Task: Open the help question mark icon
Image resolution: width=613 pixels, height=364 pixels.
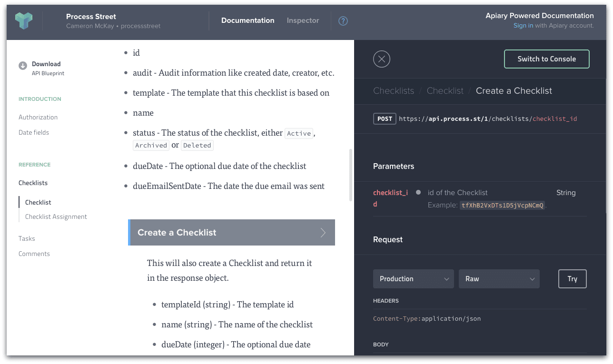Action: pyautogui.click(x=343, y=21)
